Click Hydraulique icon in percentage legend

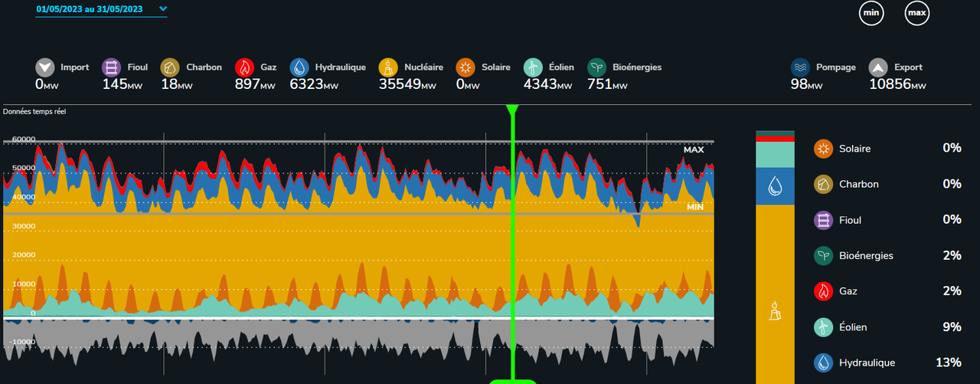point(824,363)
